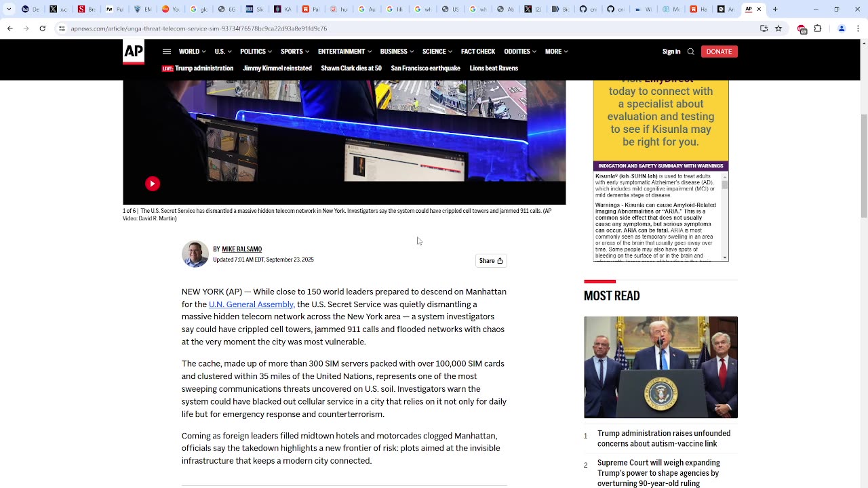Open the Chrome three-dot menu

(858, 28)
